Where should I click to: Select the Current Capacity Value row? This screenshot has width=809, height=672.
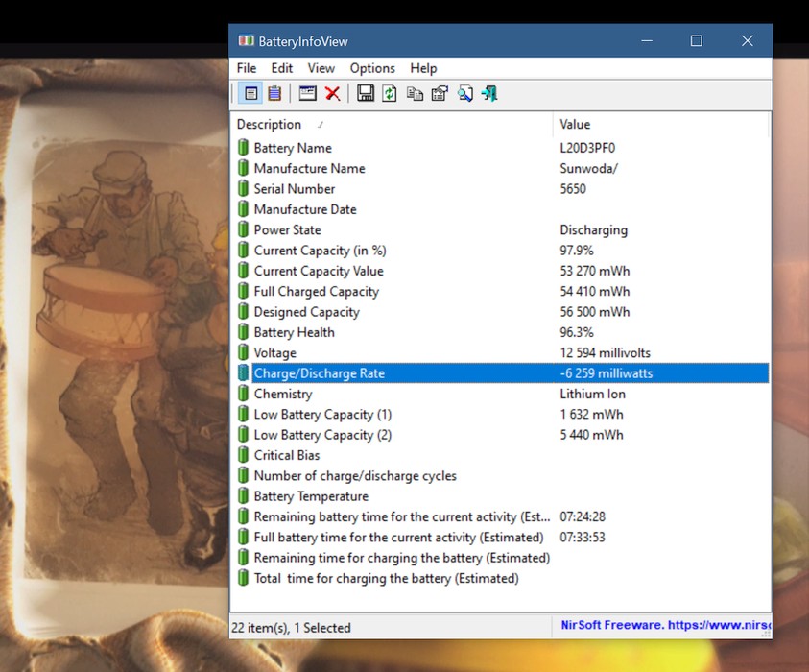tap(502, 271)
